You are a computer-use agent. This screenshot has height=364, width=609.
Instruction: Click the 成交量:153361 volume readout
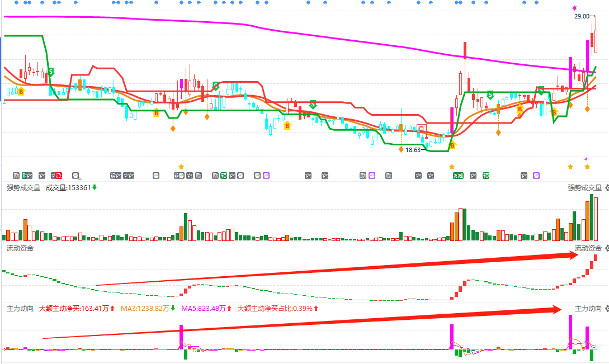68,188
